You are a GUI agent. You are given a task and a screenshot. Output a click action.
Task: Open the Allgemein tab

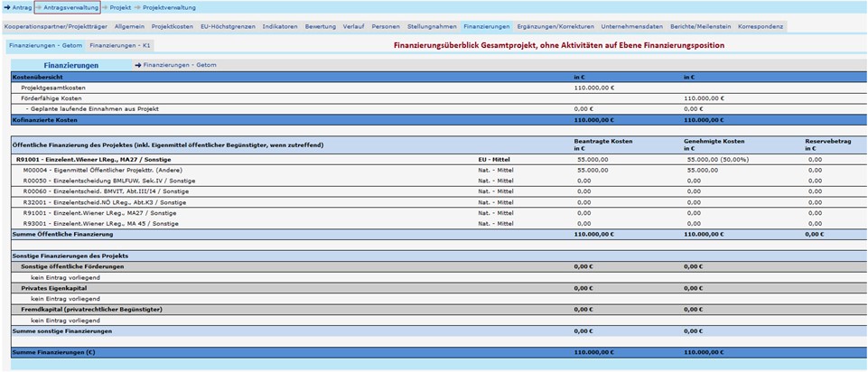tap(129, 27)
